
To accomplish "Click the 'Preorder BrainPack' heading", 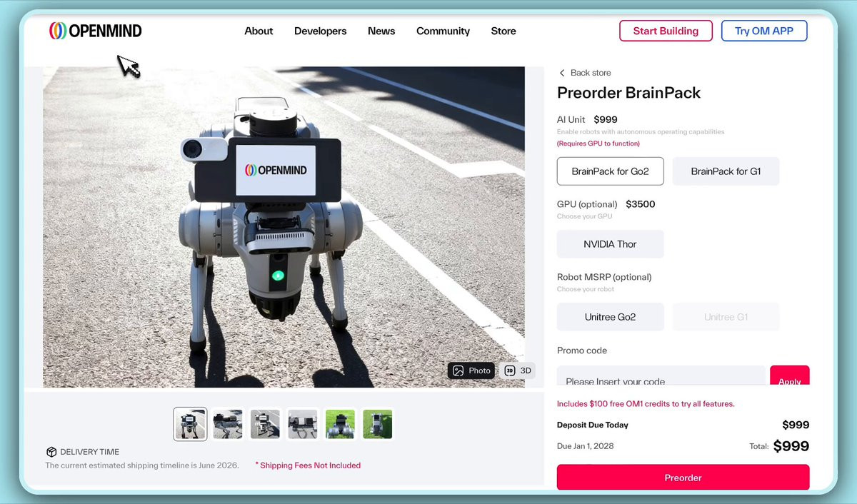I will pyautogui.click(x=628, y=93).
